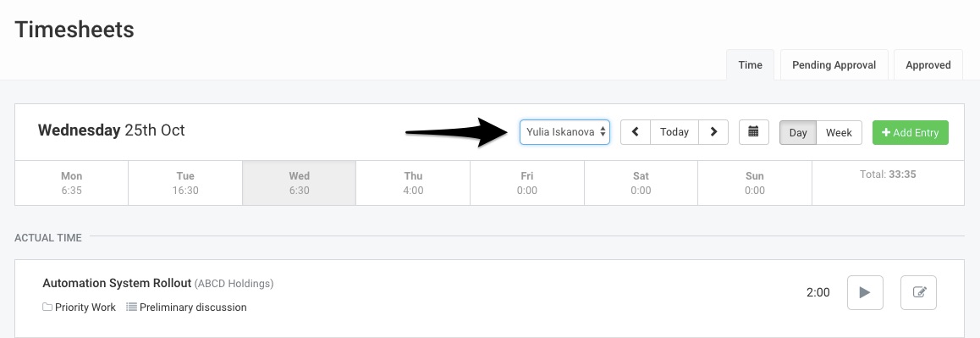Image resolution: width=980 pixels, height=338 pixels.
Task: Click the Priority Work folder icon
Action: coord(47,308)
